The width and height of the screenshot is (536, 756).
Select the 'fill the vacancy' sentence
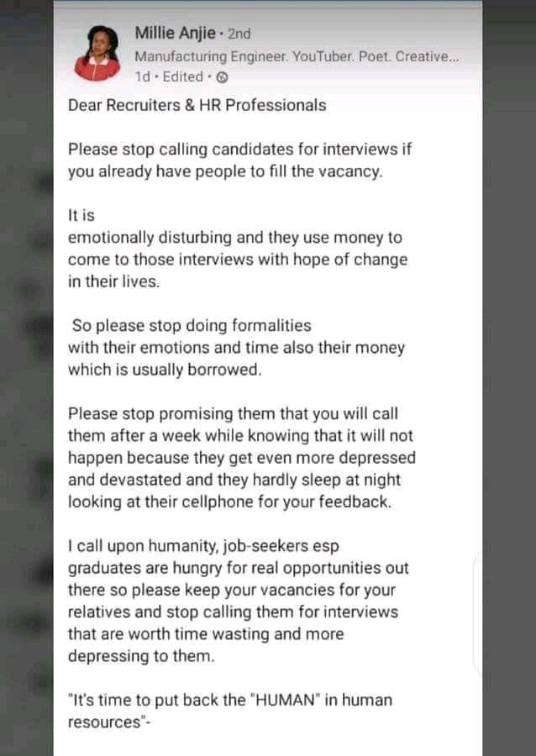pos(225,171)
